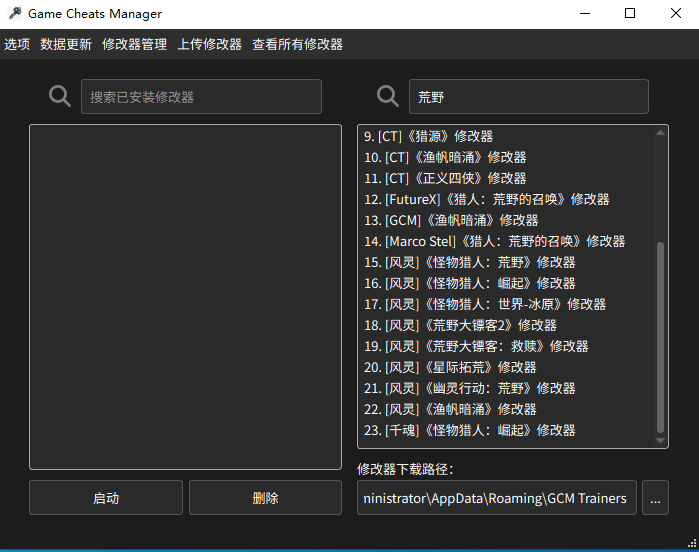699x552 pixels.
Task: Select [FutureX]《猎人：荒野的召唤》修改器 entry
Action: [x=487, y=199]
